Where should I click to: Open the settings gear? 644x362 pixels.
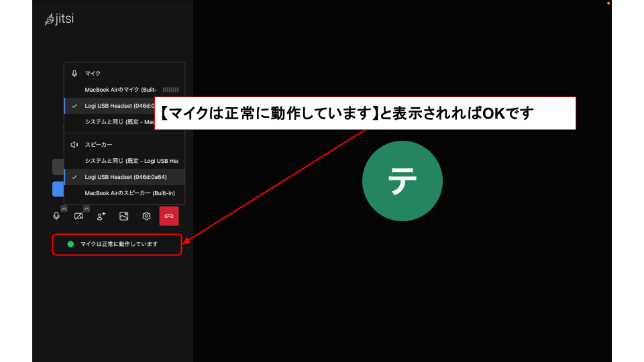click(x=146, y=217)
